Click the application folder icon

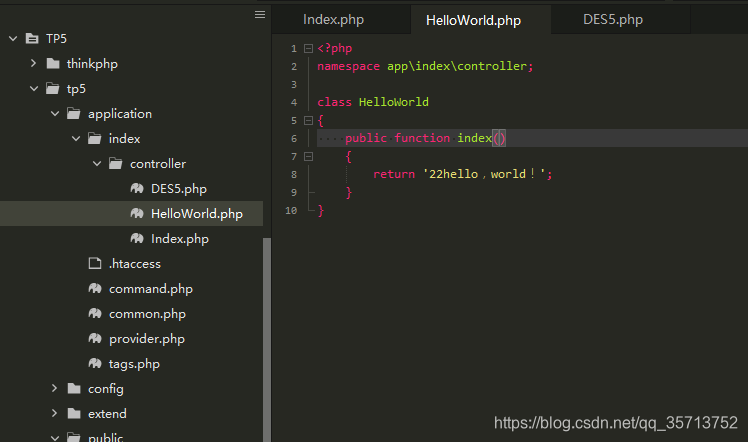coord(74,113)
